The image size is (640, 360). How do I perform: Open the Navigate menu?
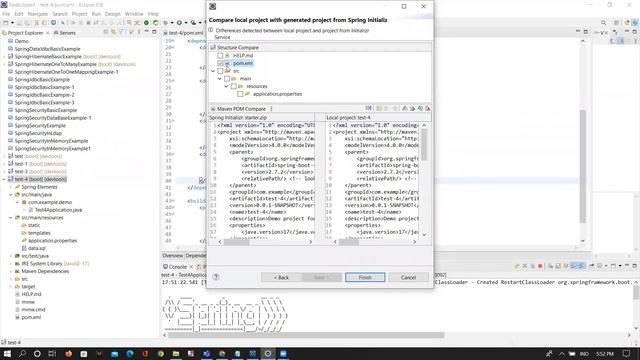coord(38,14)
